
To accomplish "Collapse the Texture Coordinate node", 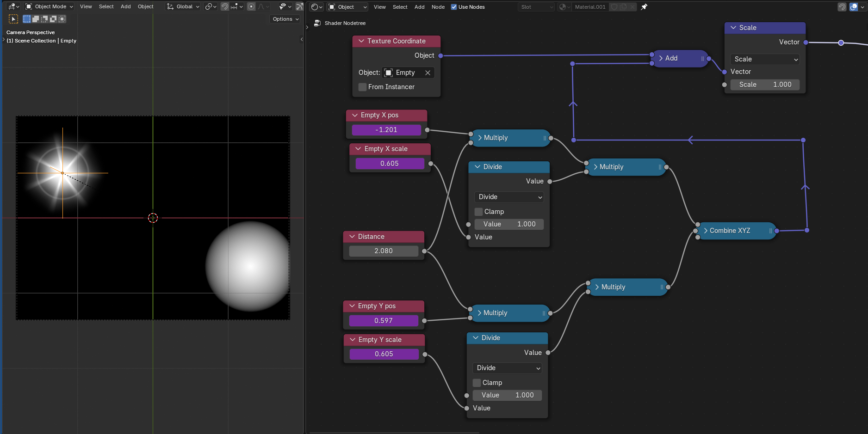I will (361, 41).
